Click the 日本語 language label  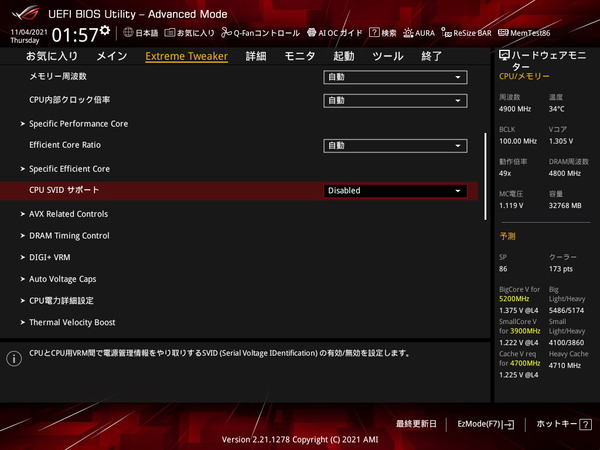click(147, 33)
